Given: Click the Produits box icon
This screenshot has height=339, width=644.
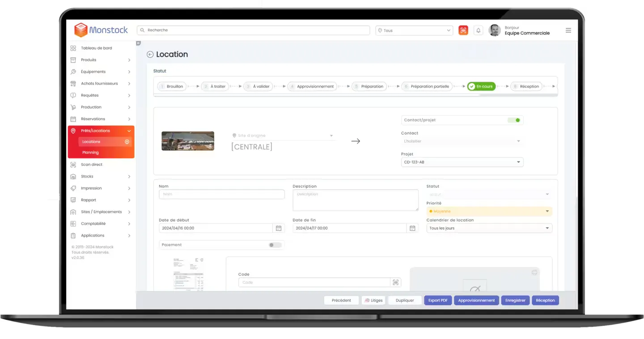Looking at the screenshot, I should point(73,60).
